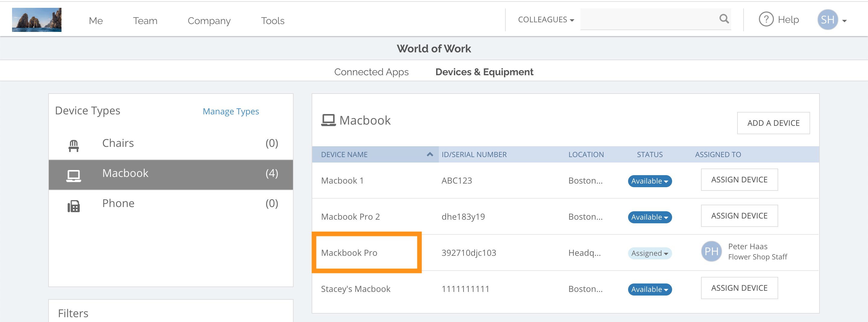
Task: Click serial number ABC123
Action: (x=457, y=180)
